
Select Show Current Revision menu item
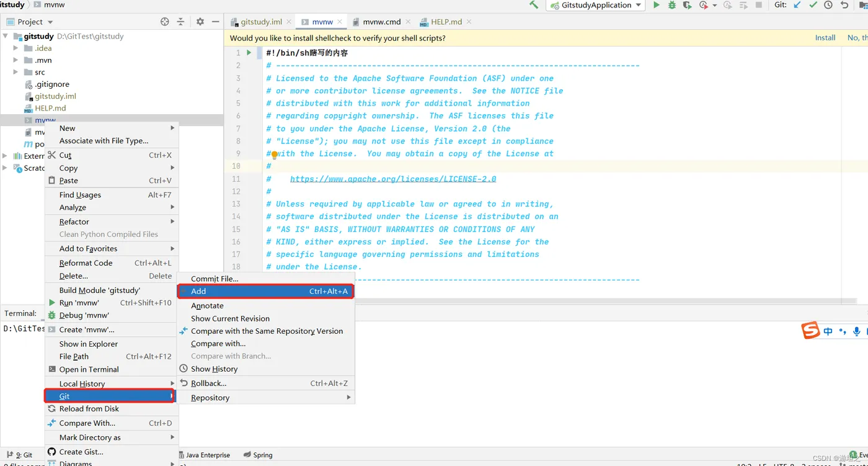(265, 318)
